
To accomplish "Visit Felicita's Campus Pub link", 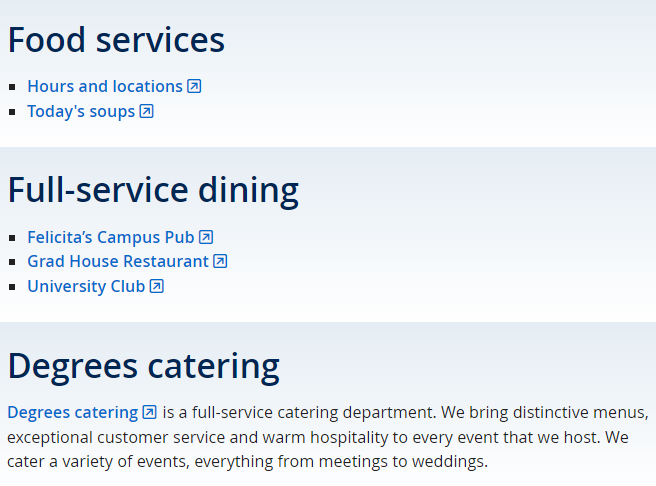I will tap(111, 237).
